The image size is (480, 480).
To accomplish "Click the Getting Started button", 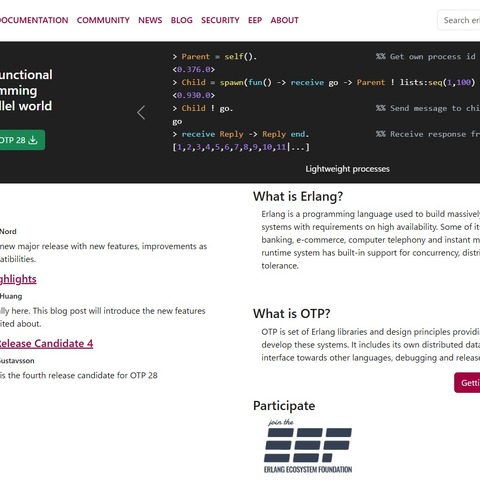I will click(467, 383).
